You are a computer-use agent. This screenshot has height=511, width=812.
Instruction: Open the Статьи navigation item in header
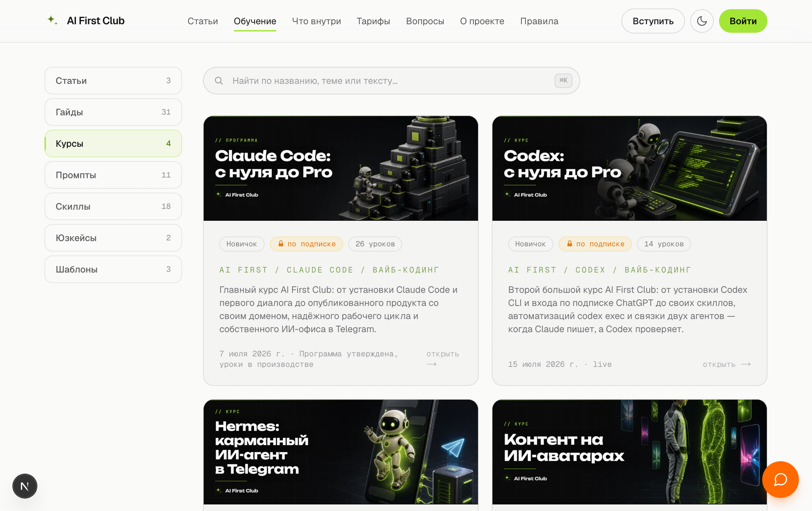(203, 21)
